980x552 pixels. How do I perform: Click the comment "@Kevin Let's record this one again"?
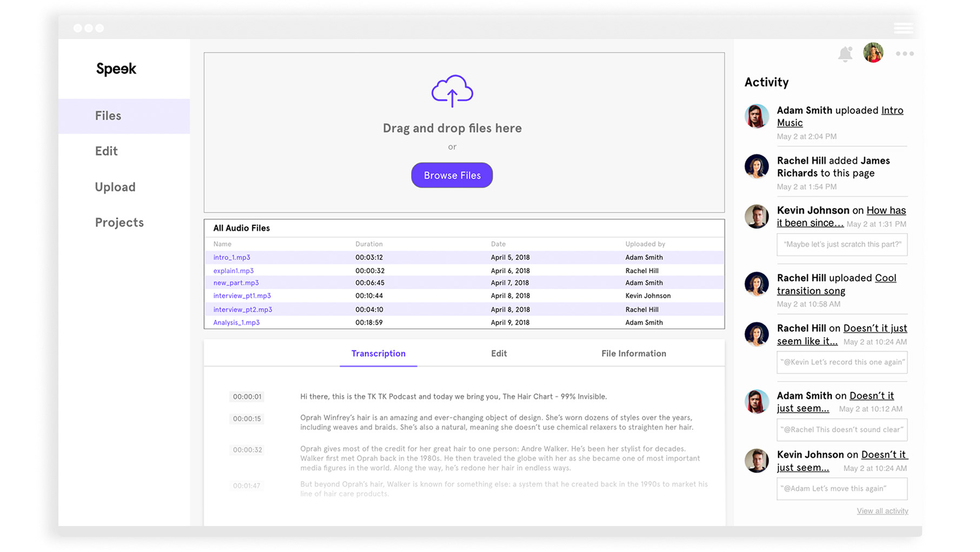842,363
